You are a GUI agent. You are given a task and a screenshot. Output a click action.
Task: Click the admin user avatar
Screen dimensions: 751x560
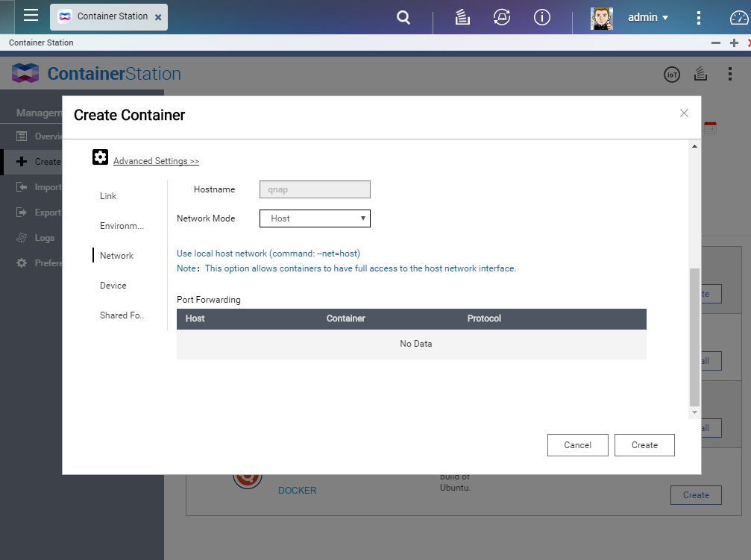click(602, 18)
